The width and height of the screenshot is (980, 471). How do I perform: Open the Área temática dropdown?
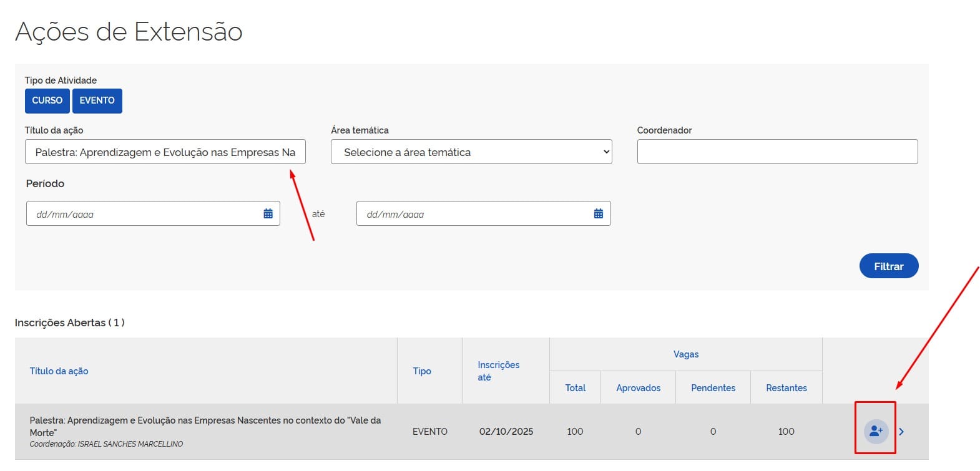point(471,152)
